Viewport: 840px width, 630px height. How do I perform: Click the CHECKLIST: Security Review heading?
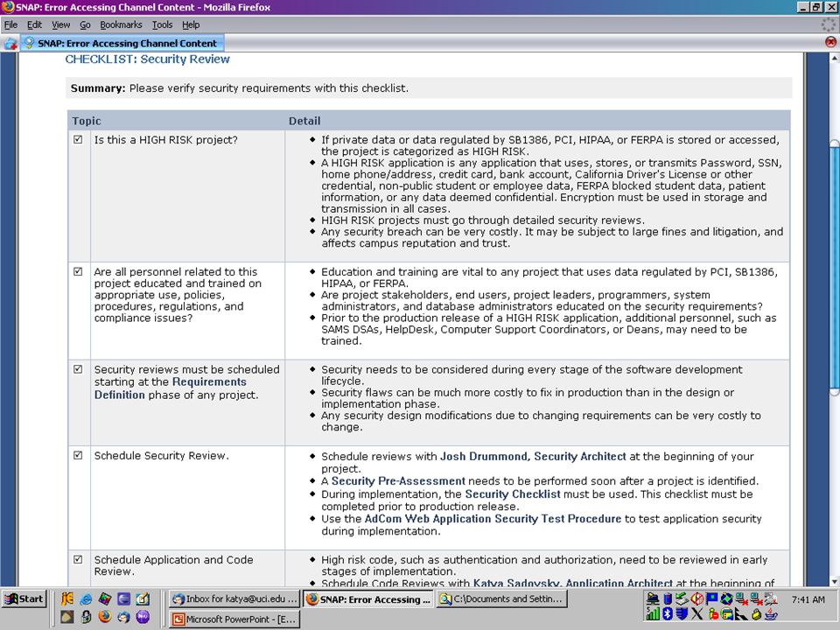coord(147,59)
